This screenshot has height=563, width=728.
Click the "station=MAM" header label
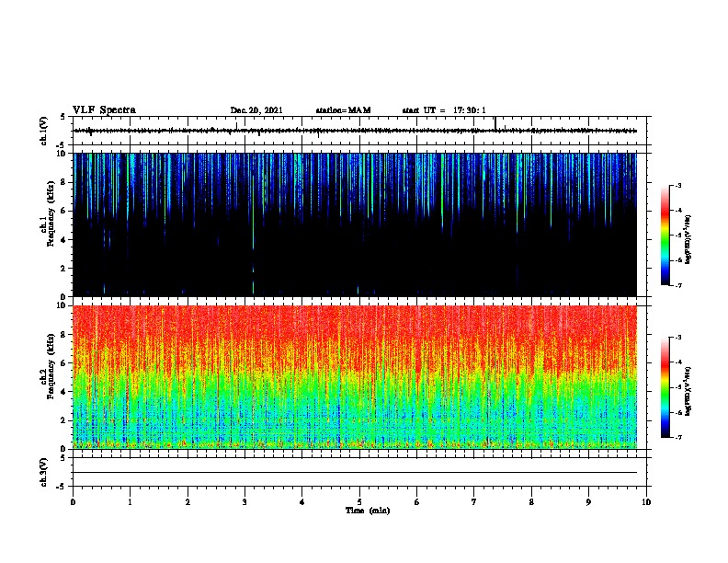click(343, 110)
